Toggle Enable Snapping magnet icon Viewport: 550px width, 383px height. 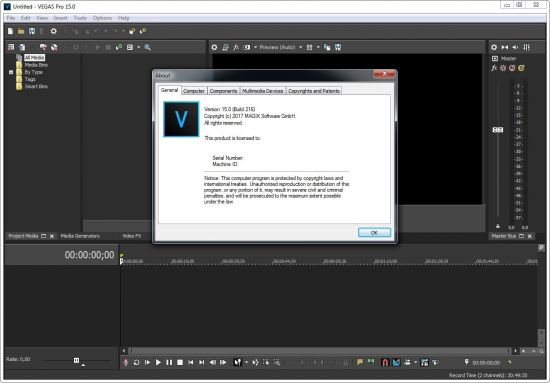pyautogui.click(x=385, y=362)
